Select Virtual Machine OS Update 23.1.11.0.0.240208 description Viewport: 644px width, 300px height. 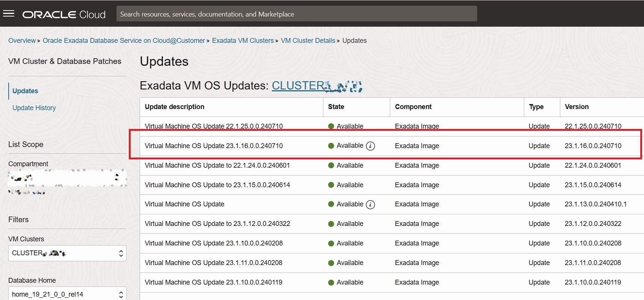(213, 263)
